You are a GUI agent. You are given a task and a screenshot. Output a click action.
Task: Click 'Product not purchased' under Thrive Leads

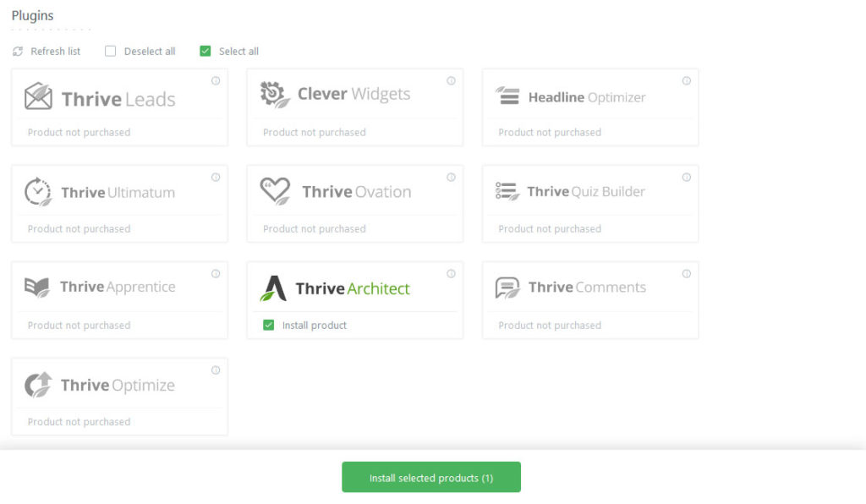coord(79,133)
